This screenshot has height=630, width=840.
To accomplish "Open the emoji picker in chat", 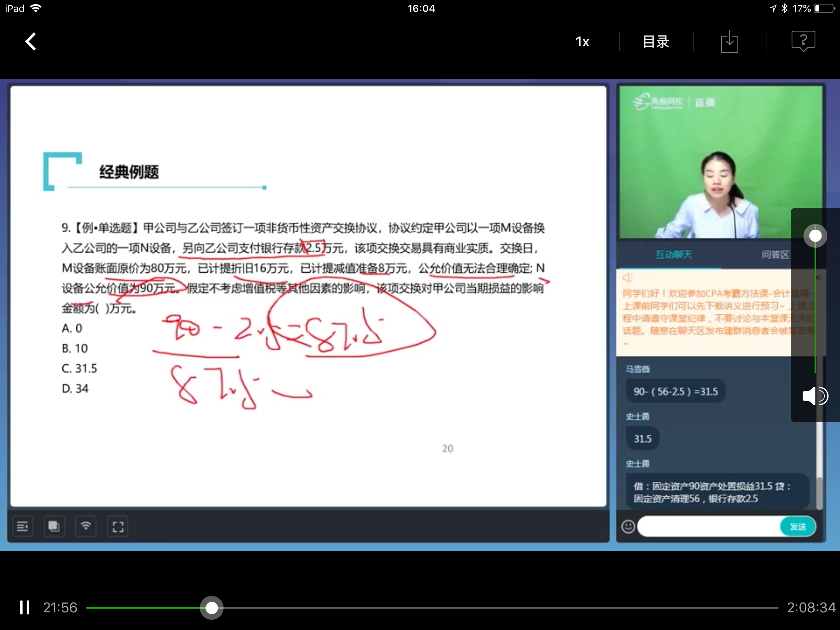I will (x=627, y=526).
